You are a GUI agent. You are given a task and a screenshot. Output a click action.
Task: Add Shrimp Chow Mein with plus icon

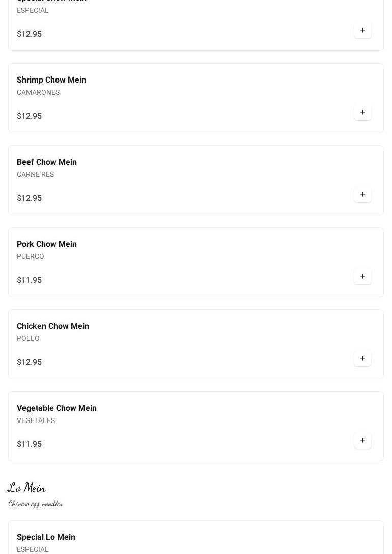pyautogui.click(x=362, y=113)
